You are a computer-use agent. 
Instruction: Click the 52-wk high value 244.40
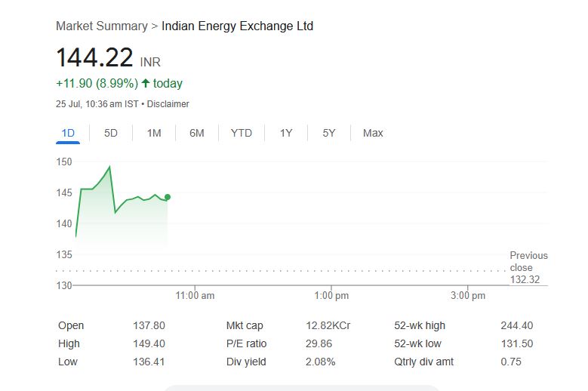click(x=516, y=326)
